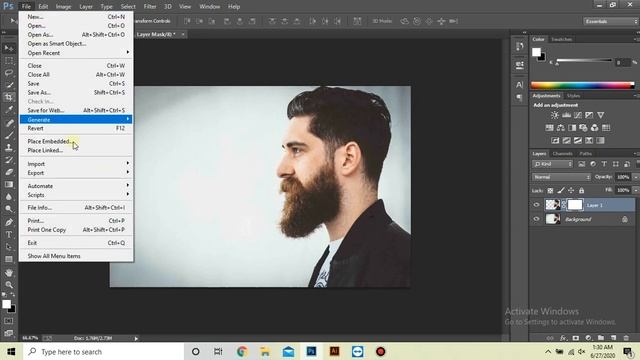The height and width of the screenshot is (360, 640).
Task: Click the Windows Start button
Action: tap(11, 351)
